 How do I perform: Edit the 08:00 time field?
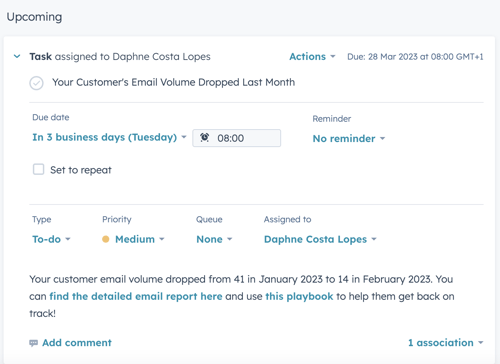pyautogui.click(x=236, y=138)
